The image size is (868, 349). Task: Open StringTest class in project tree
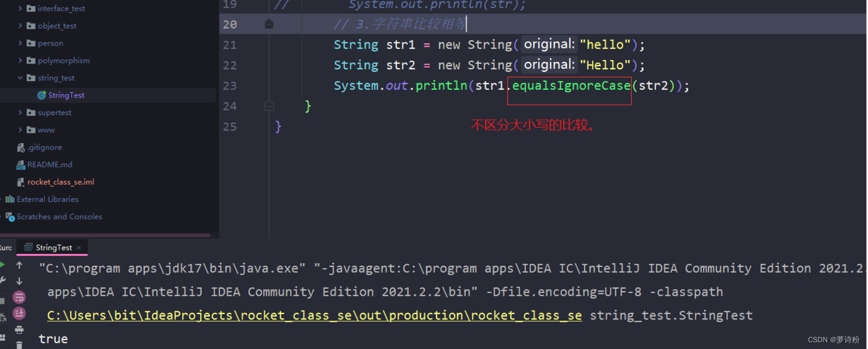(66, 95)
